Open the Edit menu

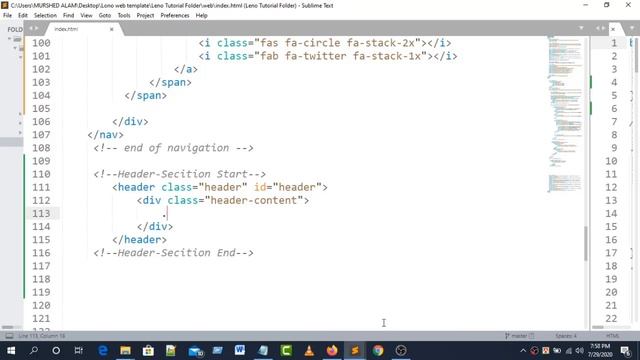pyautogui.click(x=23, y=16)
